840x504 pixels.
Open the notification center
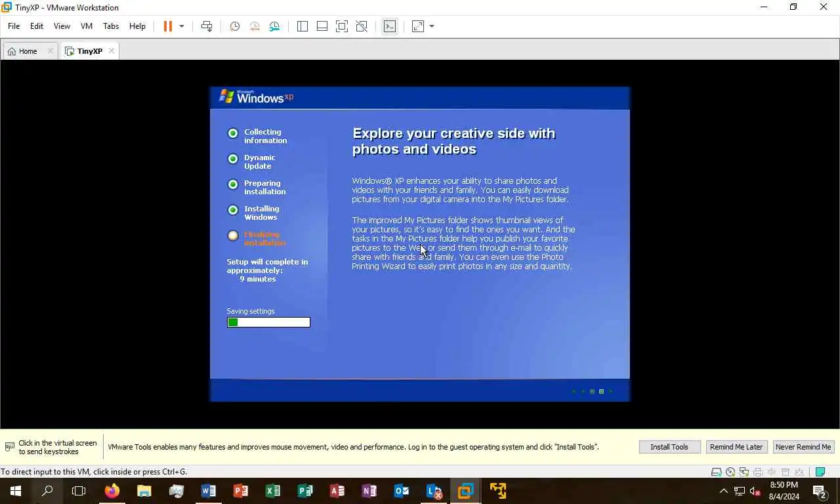(x=820, y=491)
